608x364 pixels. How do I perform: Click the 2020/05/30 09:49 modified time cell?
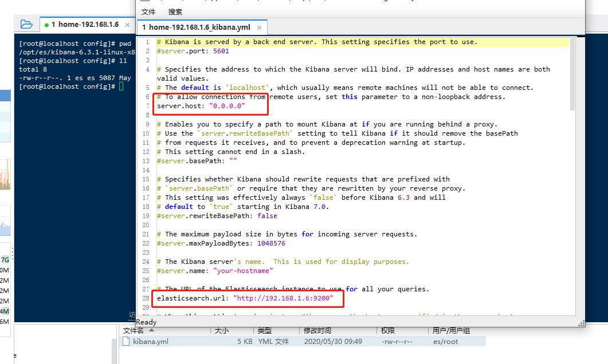coord(333,342)
